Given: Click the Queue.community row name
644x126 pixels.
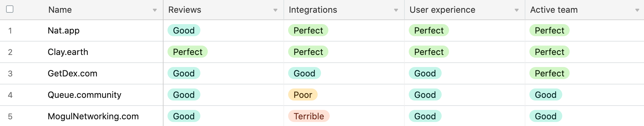Looking at the screenshot, I should (84, 95).
